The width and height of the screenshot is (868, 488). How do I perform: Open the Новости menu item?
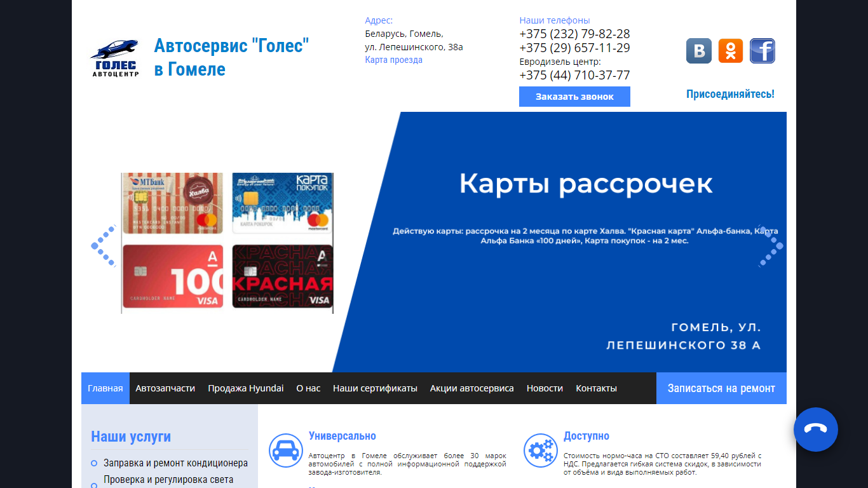coord(545,388)
